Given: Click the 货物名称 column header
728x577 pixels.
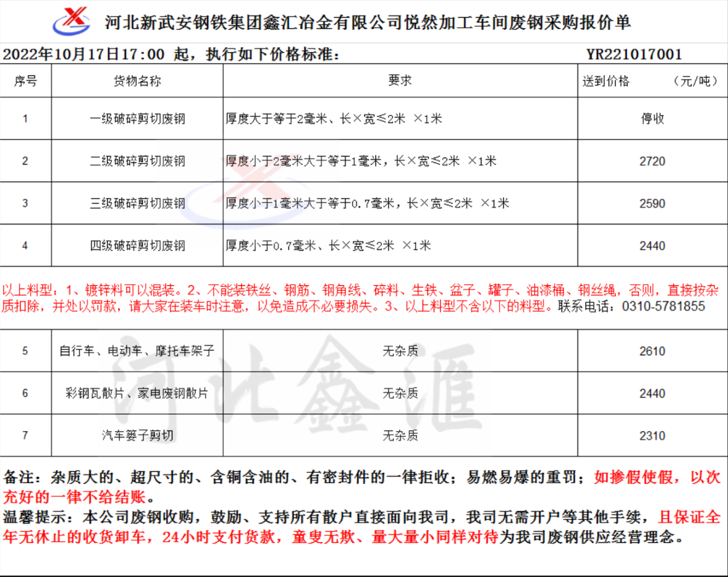Looking at the screenshot, I should click(137, 81).
